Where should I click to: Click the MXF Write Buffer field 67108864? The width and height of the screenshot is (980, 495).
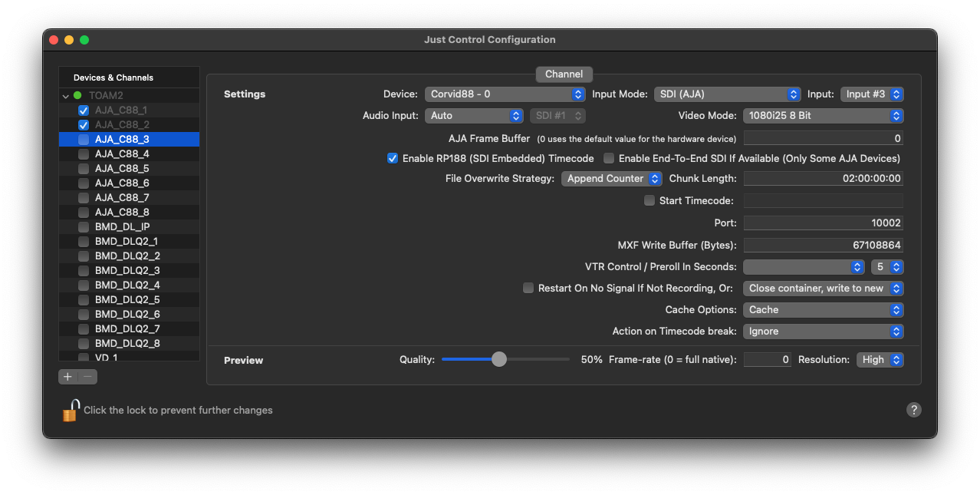coord(823,246)
